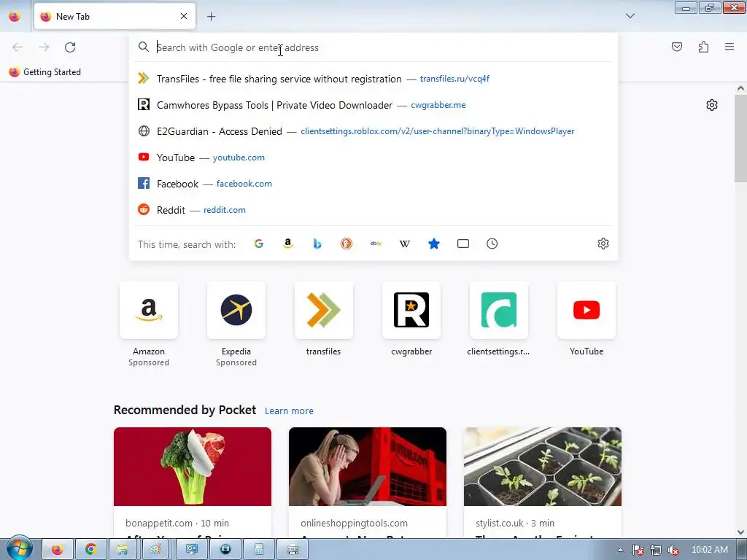747x560 pixels.
Task: Search this time with Amazon icon
Action: point(287,244)
